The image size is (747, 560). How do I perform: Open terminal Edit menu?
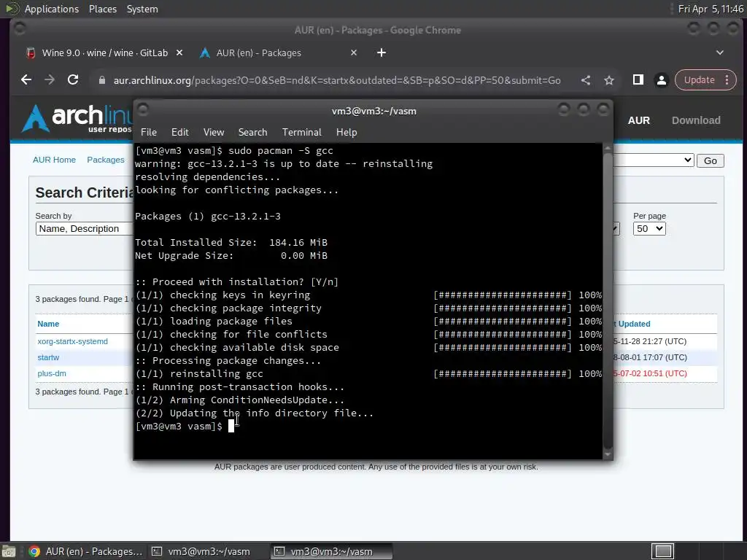pos(179,133)
